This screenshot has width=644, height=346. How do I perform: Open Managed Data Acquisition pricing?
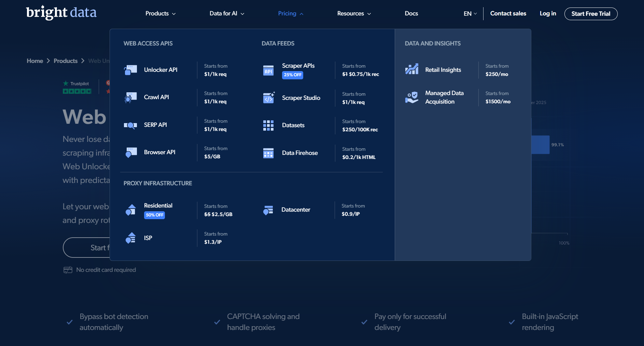click(444, 97)
